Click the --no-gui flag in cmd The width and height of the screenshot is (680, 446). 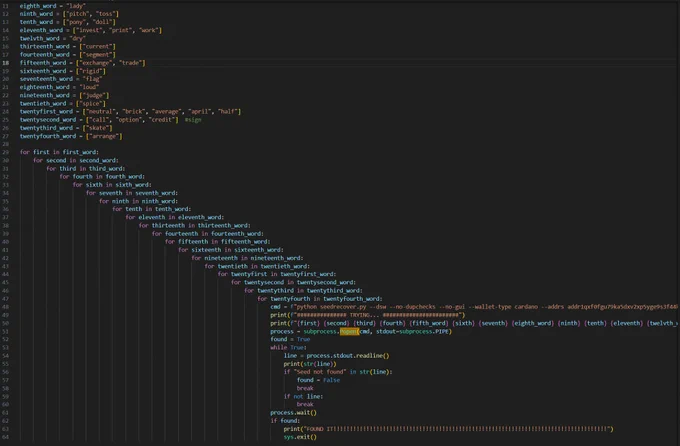[x=452, y=307]
